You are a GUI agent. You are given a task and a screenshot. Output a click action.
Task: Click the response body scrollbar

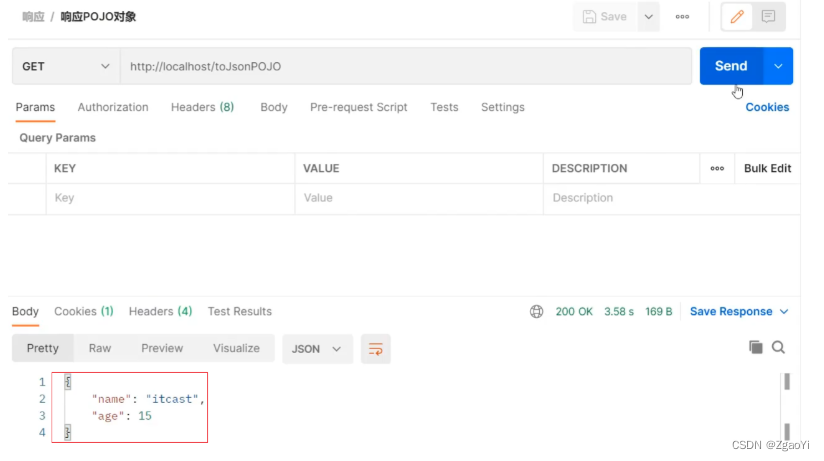tap(787, 406)
